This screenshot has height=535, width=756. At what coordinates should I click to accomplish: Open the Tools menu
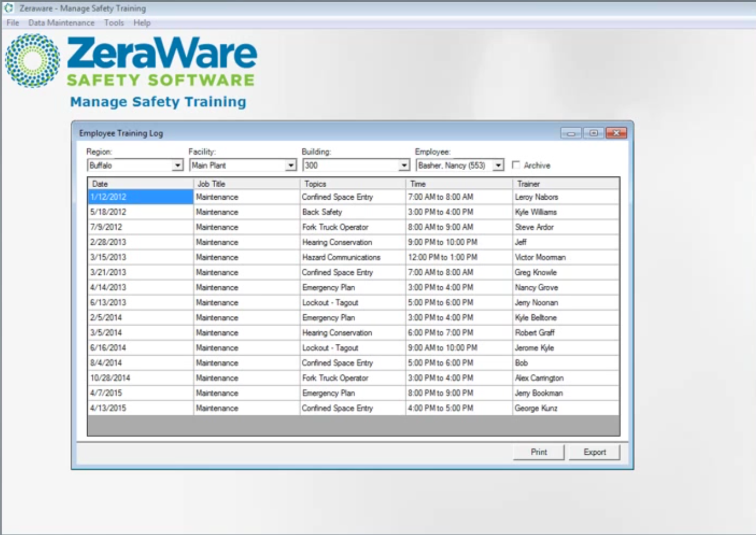pos(113,23)
